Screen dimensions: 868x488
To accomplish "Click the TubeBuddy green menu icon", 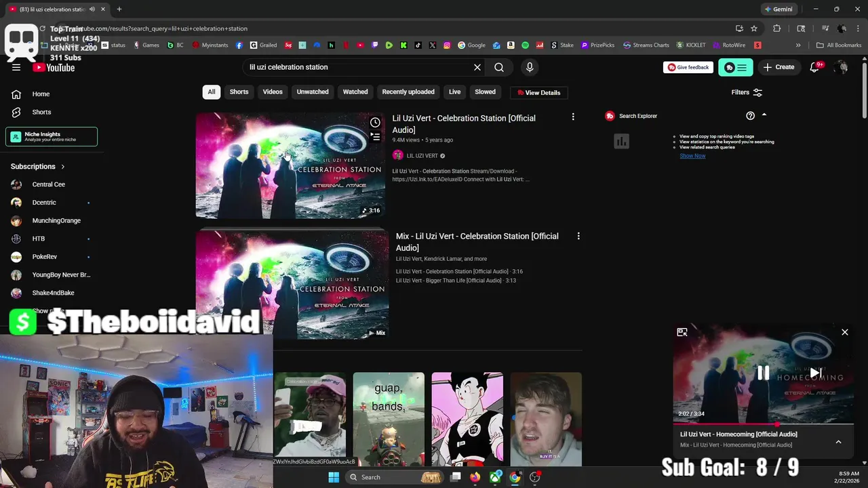I will (736, 67).
